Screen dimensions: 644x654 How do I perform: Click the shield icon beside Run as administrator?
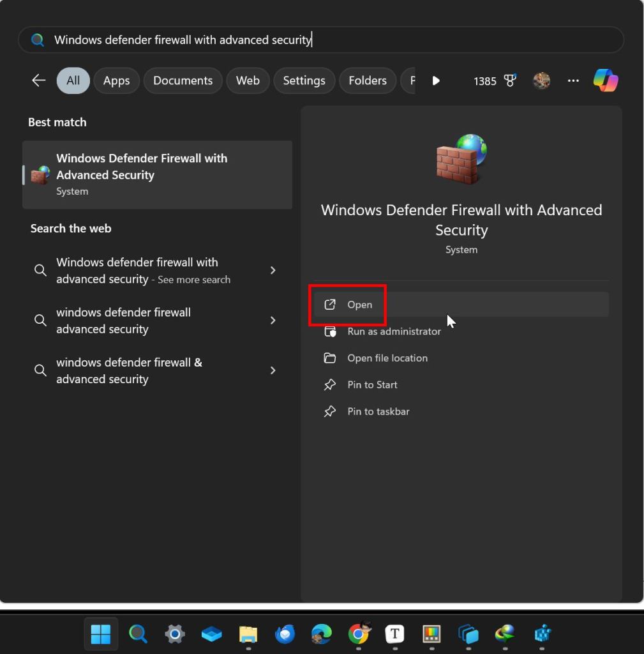(x=330, y=331)
